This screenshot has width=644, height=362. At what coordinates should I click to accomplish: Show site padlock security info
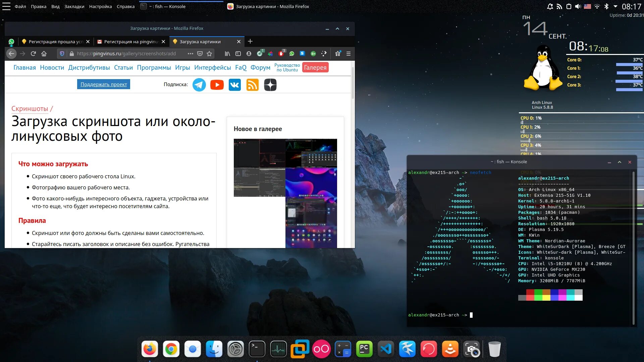(x=71, y=54)
